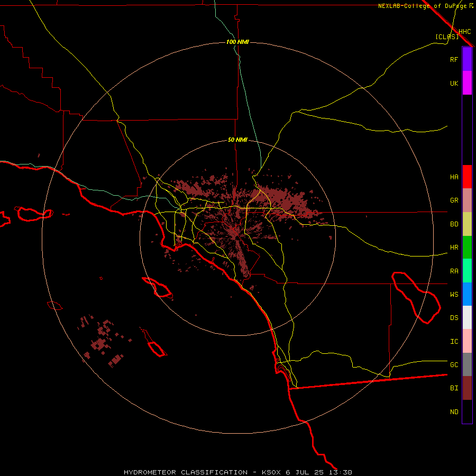Click the WS blue legend swatch
The image size is (476, 476).
click(467, 294)
